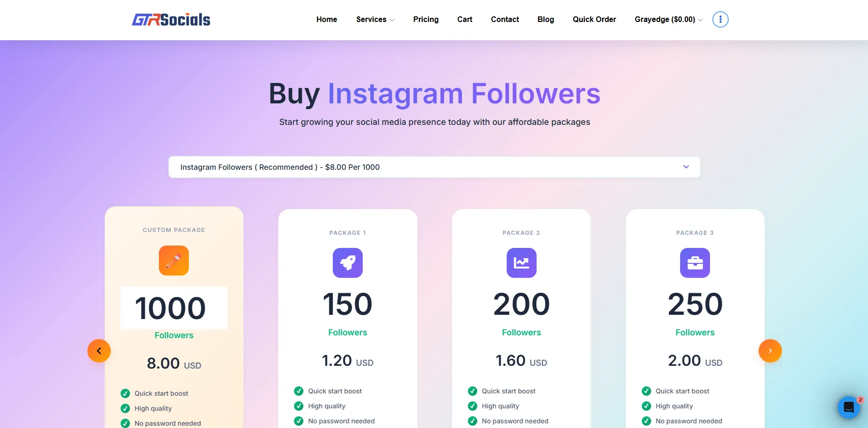Select the rocket icon on Package 1
This screenshot has width=868, height=428.
(347, 263)
